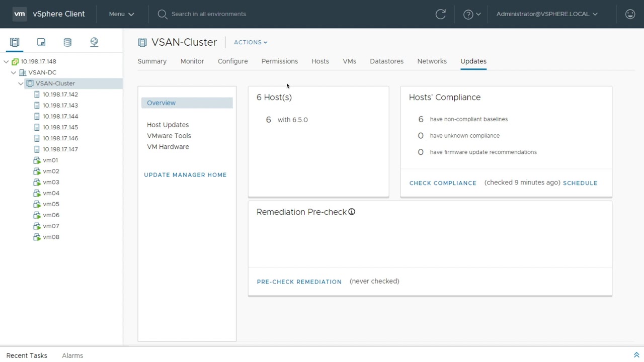Click the cluster icon in the page title
This screenshot has height=362, width=644.
pyautogui.click(x=142, y=43)
